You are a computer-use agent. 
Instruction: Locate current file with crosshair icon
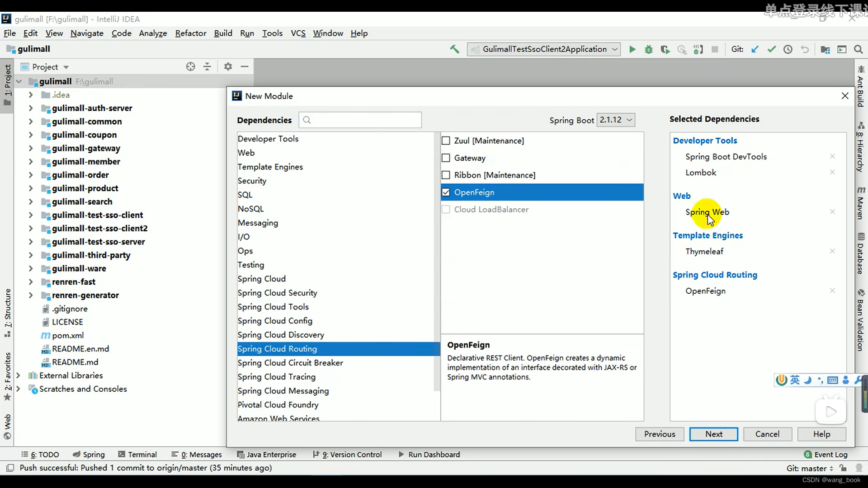point(190,66)
